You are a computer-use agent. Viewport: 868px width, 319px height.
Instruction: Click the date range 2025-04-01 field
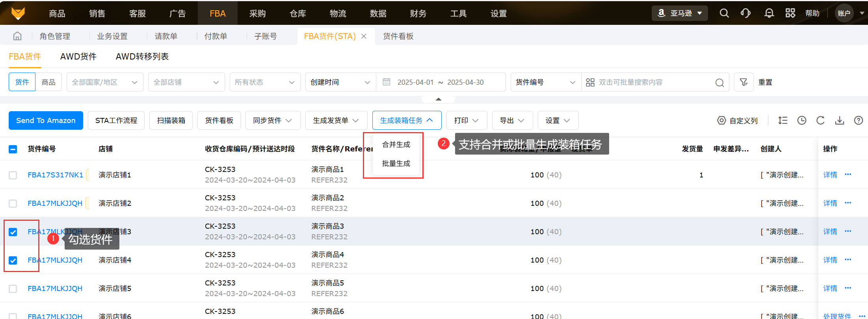pyautogui.click(x=415, y=82)
